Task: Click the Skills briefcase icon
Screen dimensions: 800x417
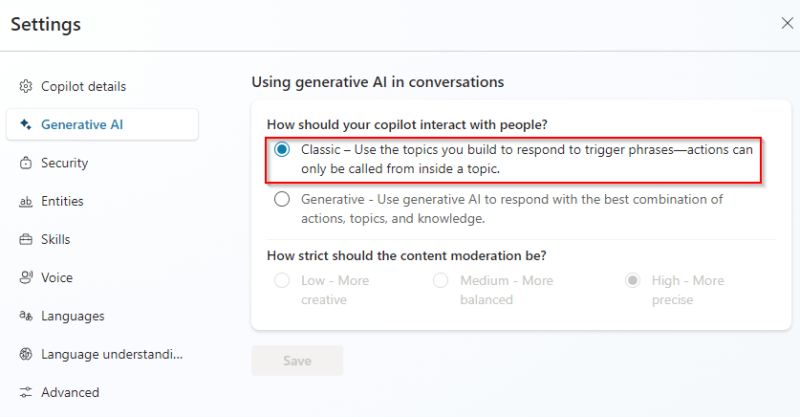Action: 26,240
